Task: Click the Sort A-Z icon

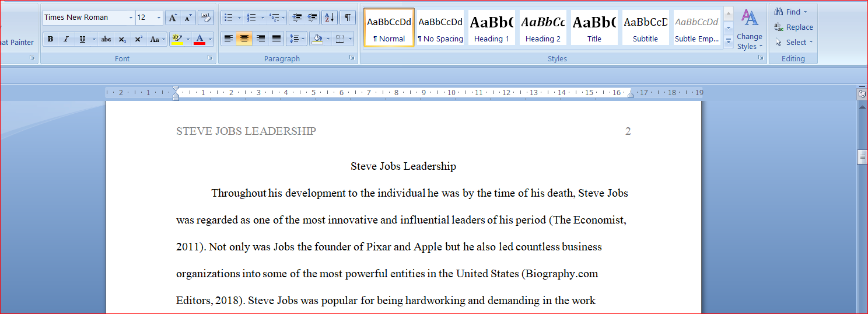Action: click(330, 18)
